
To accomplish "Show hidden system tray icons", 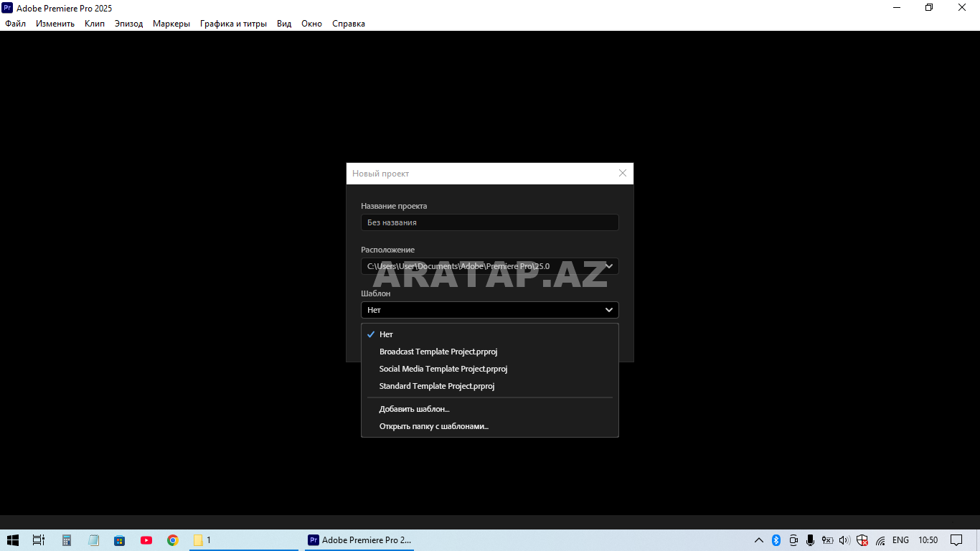I will click(759, 540).
